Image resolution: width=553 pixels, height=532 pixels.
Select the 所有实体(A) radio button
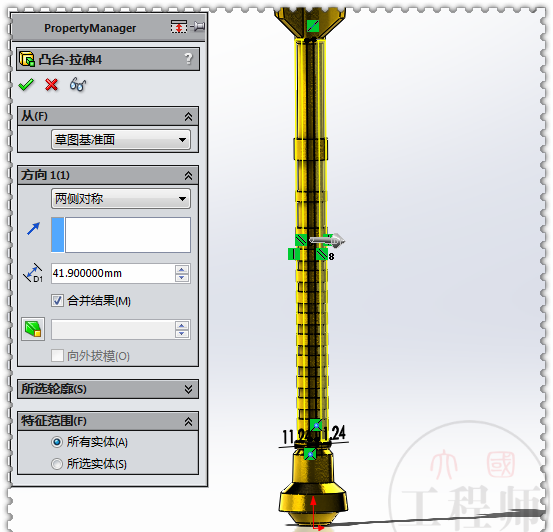[x=56, y=442]
